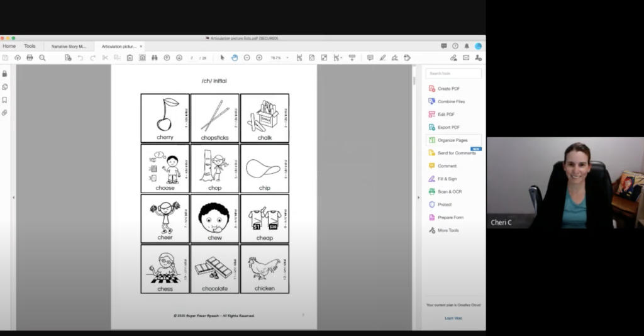This screenshot has height=336, width=644.
Task: Open the Combine Files tool
Action: 447,101
